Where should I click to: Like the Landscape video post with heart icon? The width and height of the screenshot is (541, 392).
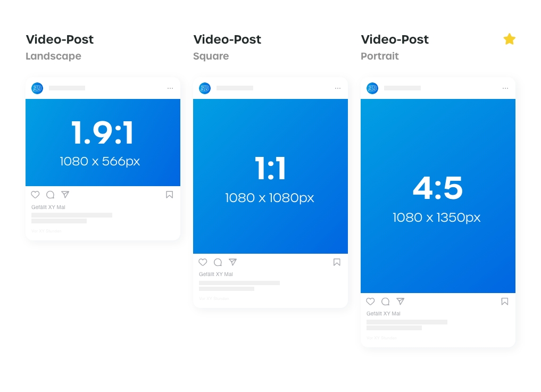point(35,195)
